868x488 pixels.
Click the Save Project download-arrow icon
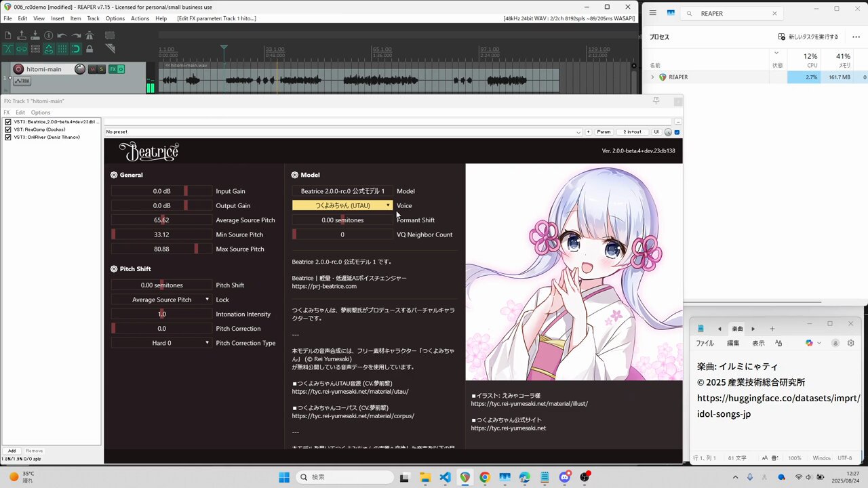point(35,35)
